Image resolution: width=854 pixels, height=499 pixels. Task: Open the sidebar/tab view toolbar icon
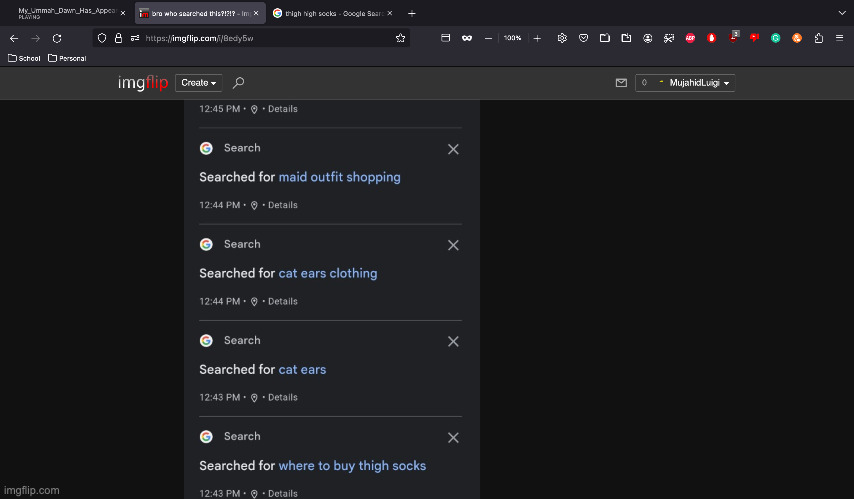point(446,38)
